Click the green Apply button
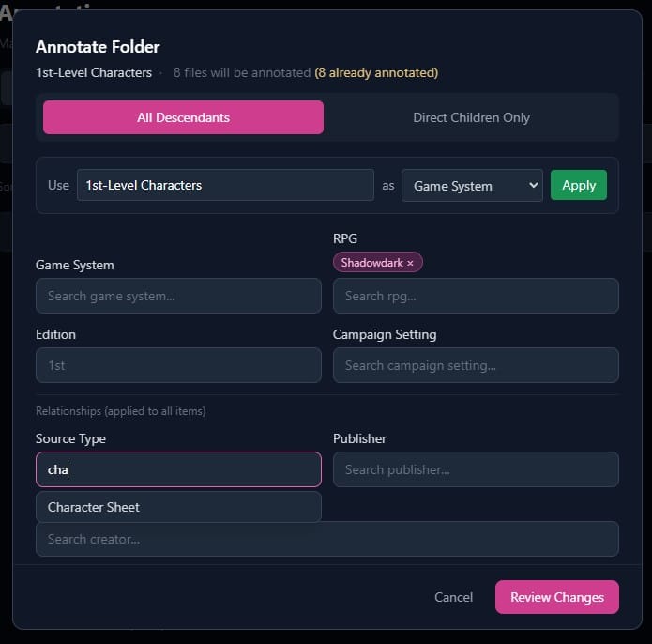652x644 pixels. [578, 185]
